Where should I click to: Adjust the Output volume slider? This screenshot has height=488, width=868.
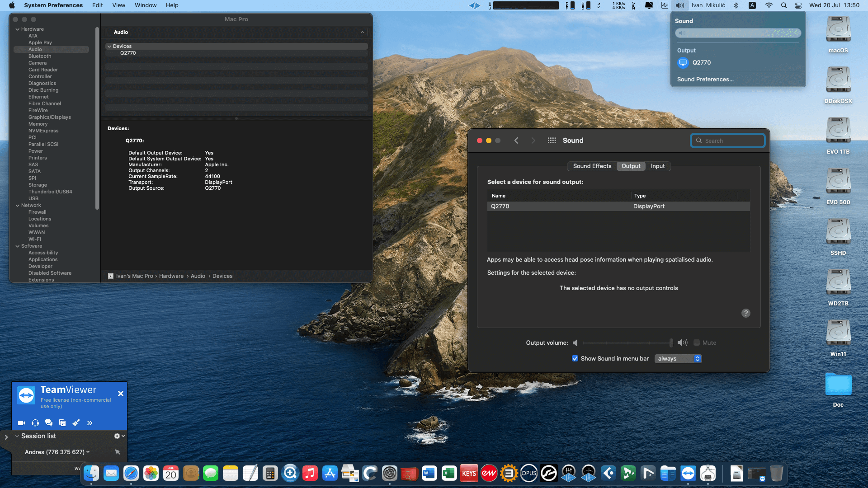[x=627, y=343]
